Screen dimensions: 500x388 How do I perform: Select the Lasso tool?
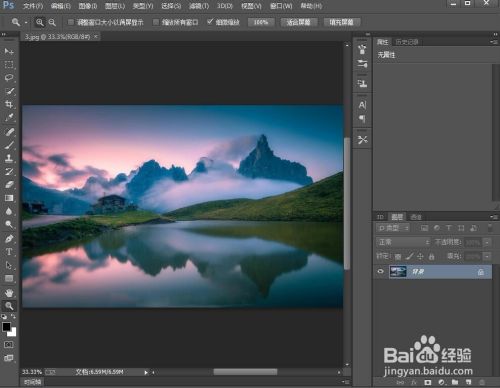pyautogui.click(x=9, y=78)
